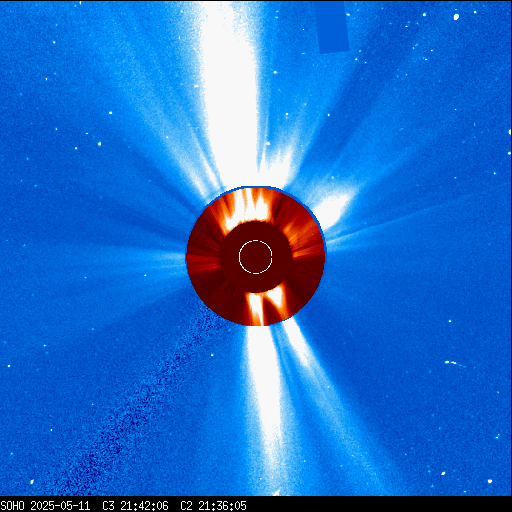
Task: Click the bright star in bottom-left corner
Action: coord(32,482)
